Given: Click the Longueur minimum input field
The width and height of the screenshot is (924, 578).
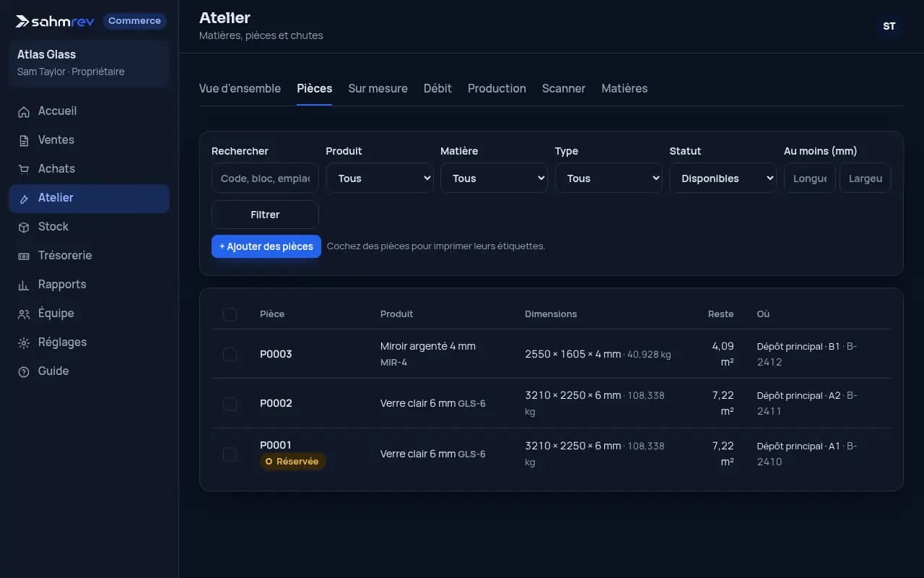Looking at the screenshot, I should click(810, 178).
